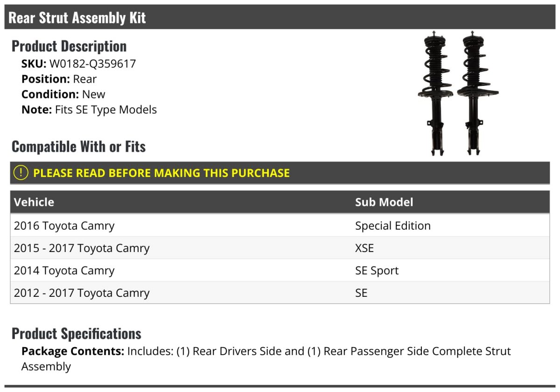560x392 pixels.
Task: Click the yellow exclamation warning icon
Action: [x=21, y=173]
